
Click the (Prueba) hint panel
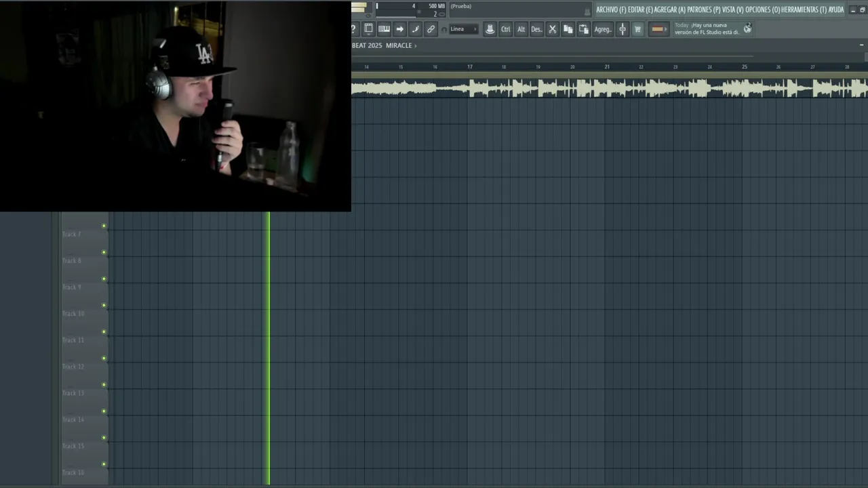click(520, 9)
